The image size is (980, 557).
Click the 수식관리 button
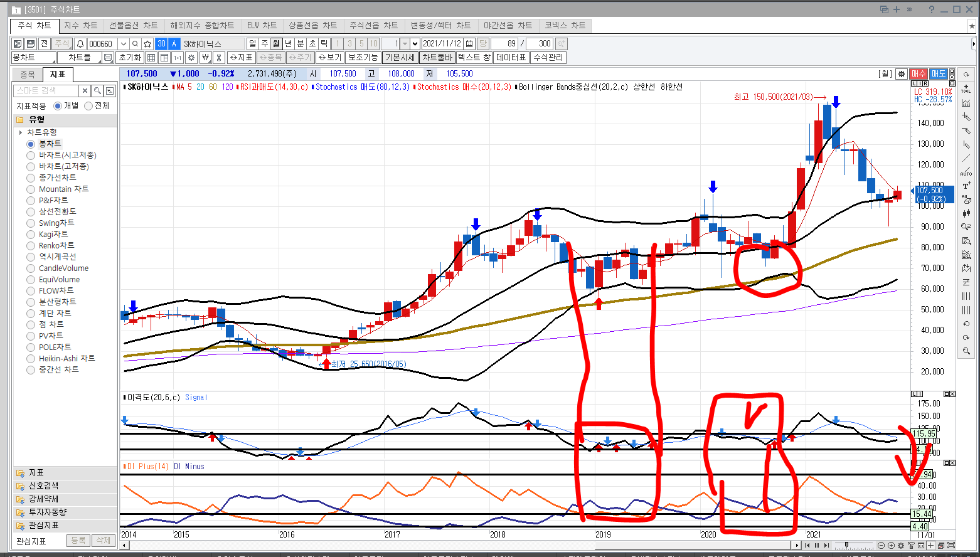(x=548, y=58)
